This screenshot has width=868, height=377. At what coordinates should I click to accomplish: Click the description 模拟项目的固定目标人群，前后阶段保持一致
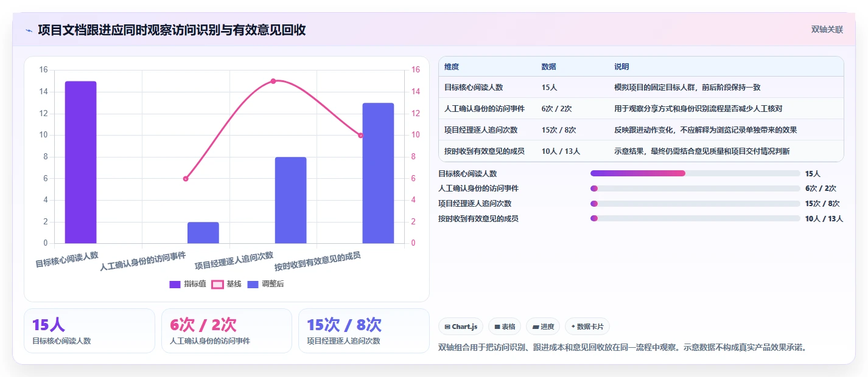tap(687, 87)
